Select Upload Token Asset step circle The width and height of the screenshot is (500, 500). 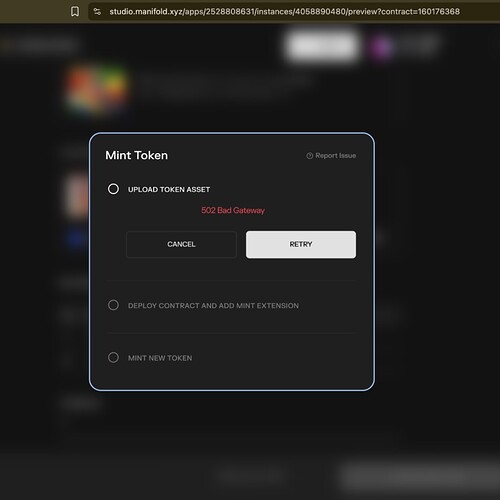pos(113,189)
